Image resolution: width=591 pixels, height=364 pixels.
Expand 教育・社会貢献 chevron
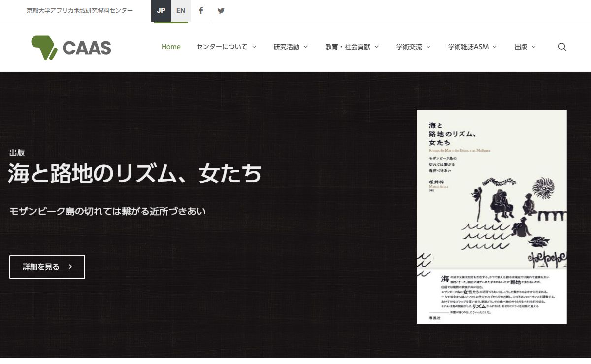[377, 47]
